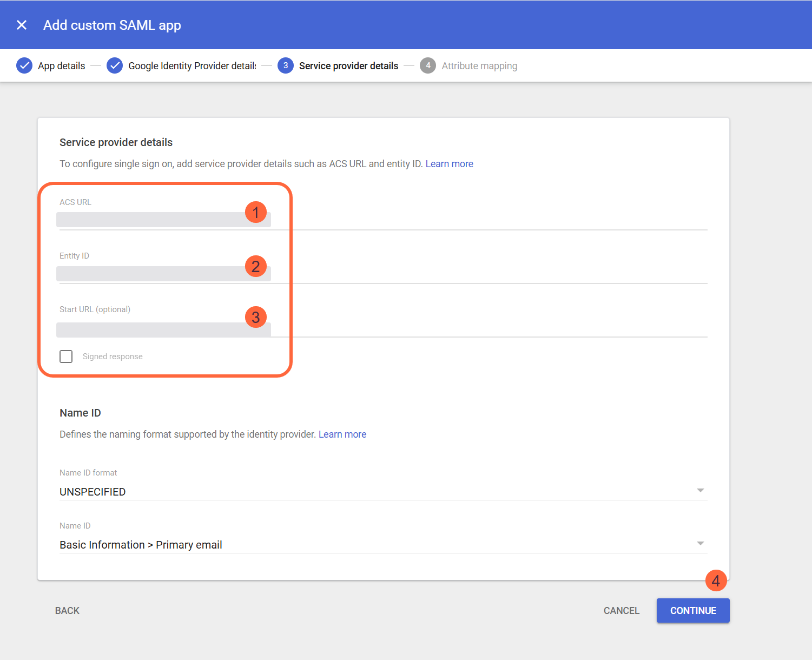
Task: Select the Service provider details step label
Action: (348, 65)
